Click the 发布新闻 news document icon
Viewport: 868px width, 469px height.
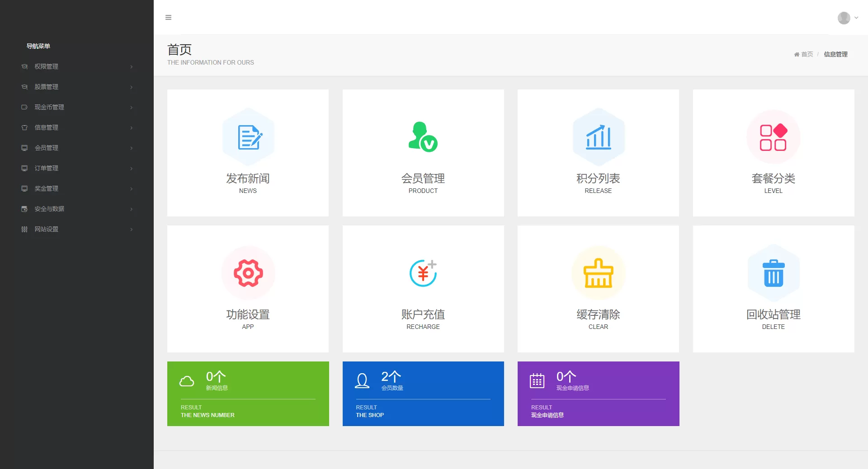[x=248, y=137]
